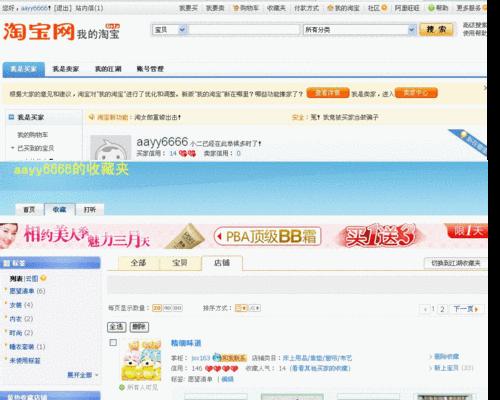Viewport: 500px width, 400px height.
Task: Click the 我的淘宝 icon in top bar
Action: pos(330,8)
